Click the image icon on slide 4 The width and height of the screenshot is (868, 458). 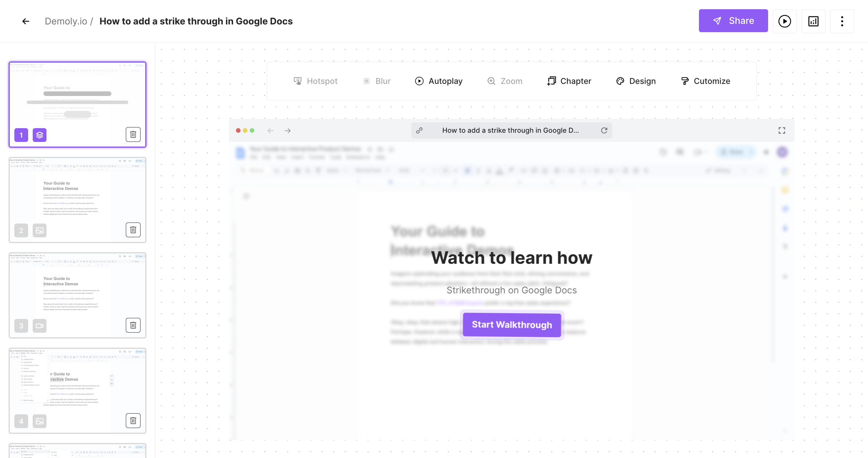click(x=39, y=421)
